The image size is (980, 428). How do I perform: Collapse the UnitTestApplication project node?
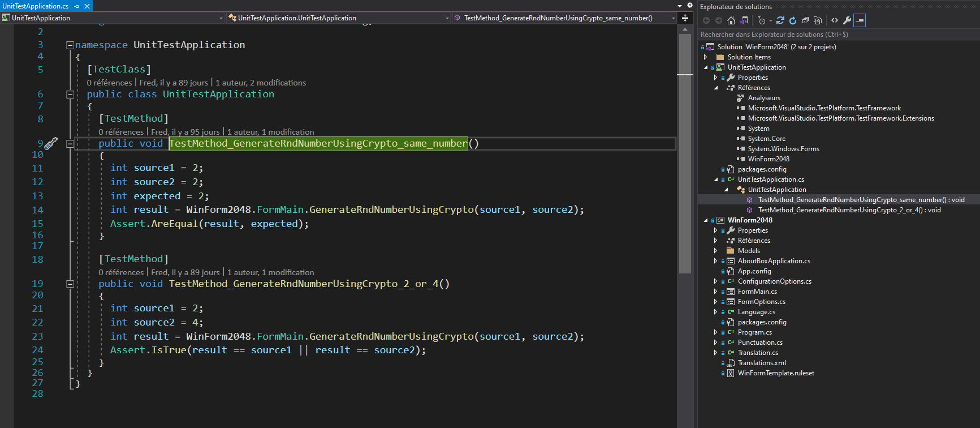coord(706,67)
